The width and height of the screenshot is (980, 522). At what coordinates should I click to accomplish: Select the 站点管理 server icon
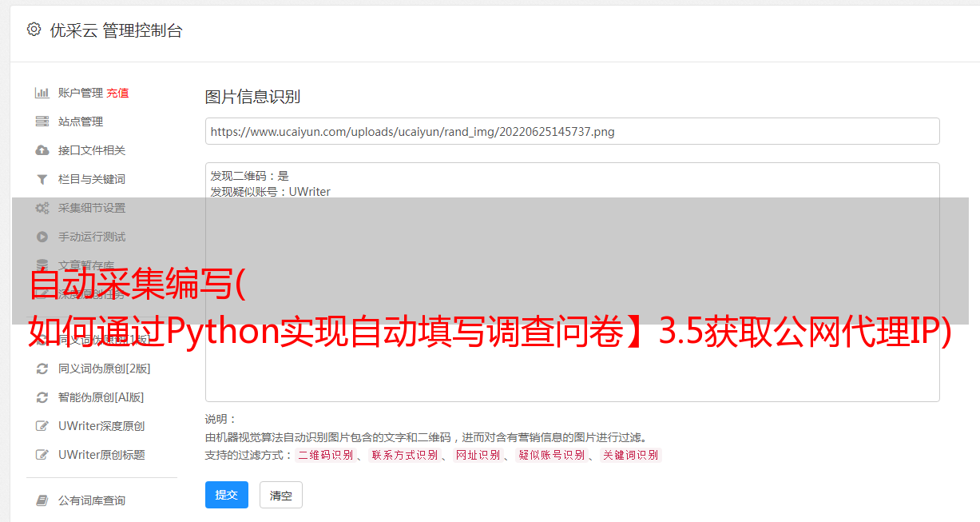tap(42, 122)
